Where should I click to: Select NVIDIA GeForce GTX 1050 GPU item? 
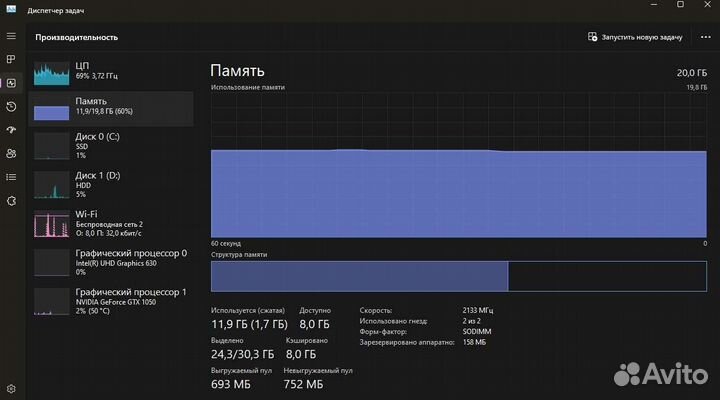(110, 301)
